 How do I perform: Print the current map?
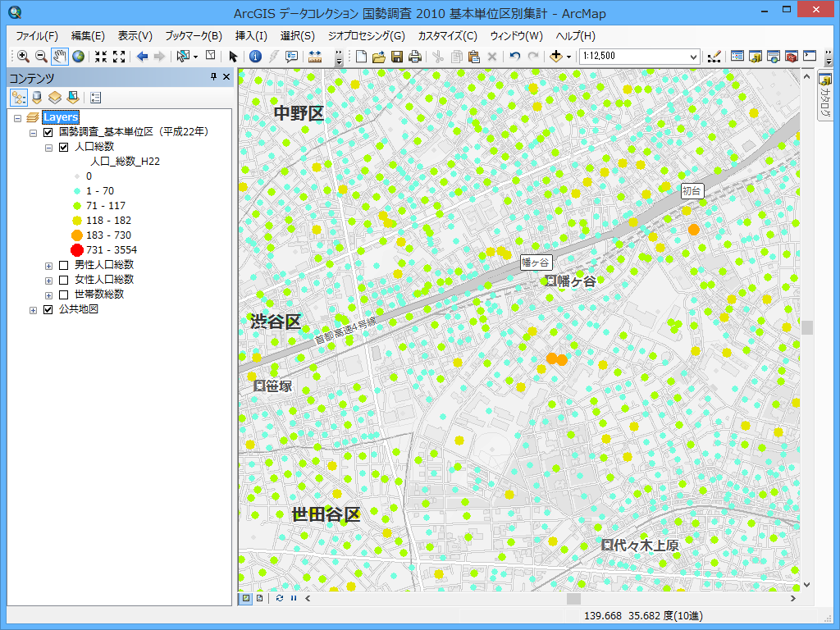click(x=414, y=57)
